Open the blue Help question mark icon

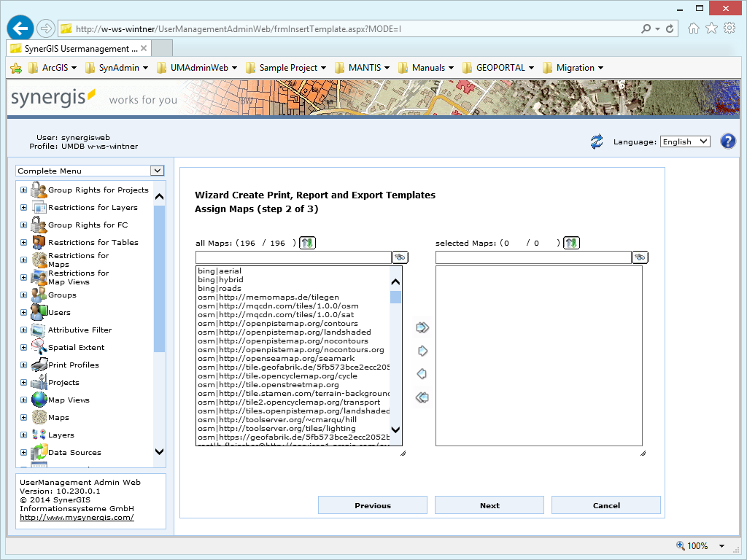[727, 141]
